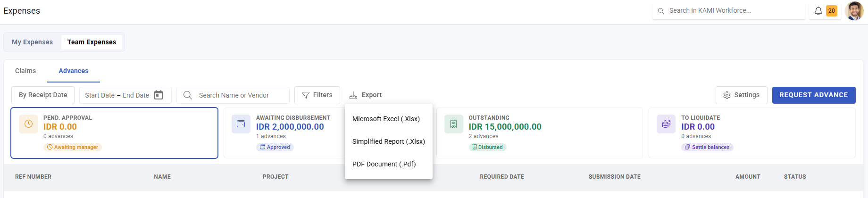Sort by AMOUNT column header
Viewport: 868px width, 198px height.
[748, 177]
